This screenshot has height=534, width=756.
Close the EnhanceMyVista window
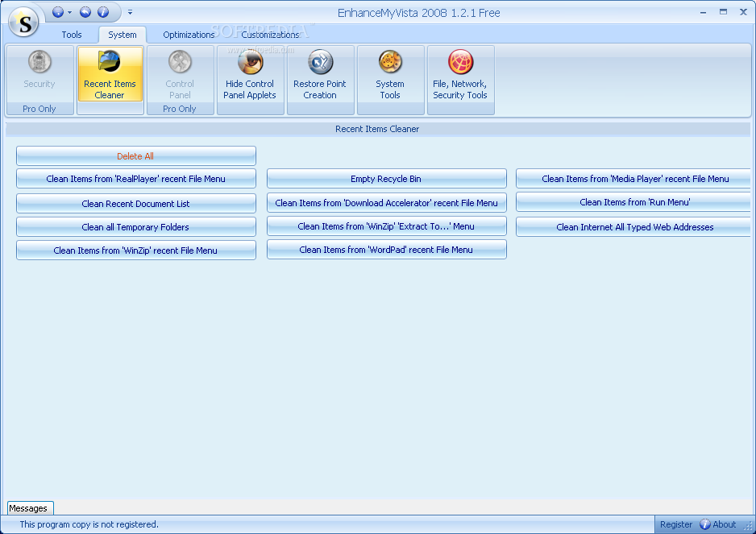tap(743, 12)
